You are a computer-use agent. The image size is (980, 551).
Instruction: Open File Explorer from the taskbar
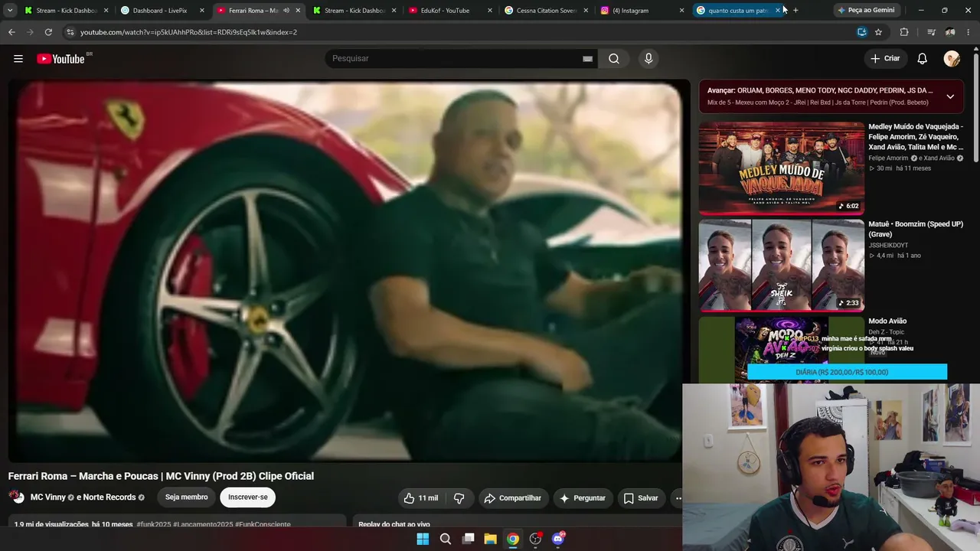pyautogui.click(x=490, y=539)
